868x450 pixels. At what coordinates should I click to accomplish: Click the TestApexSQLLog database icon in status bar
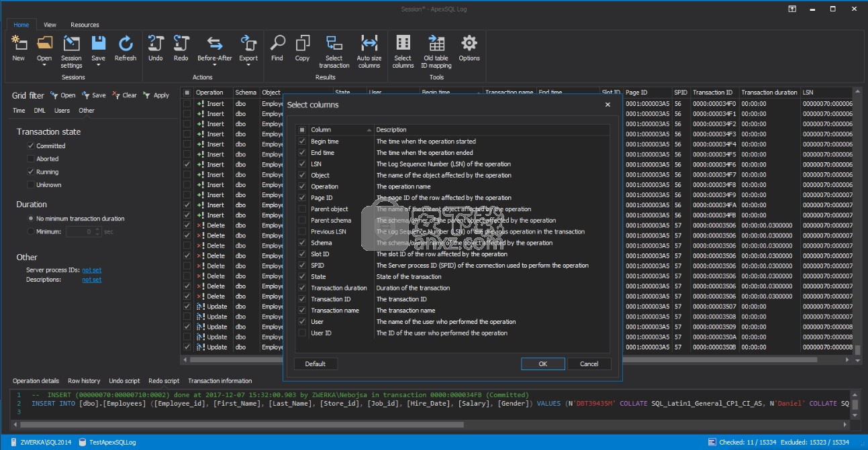(82, 442)
